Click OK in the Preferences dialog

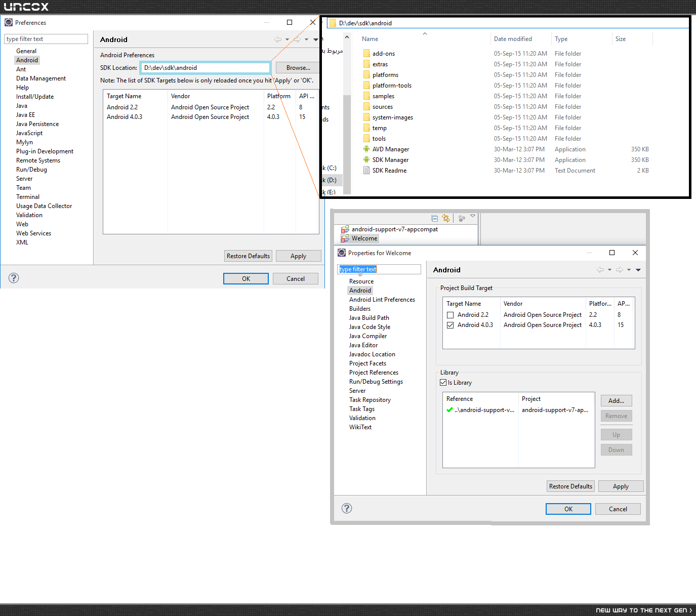[x=246, y=279]
